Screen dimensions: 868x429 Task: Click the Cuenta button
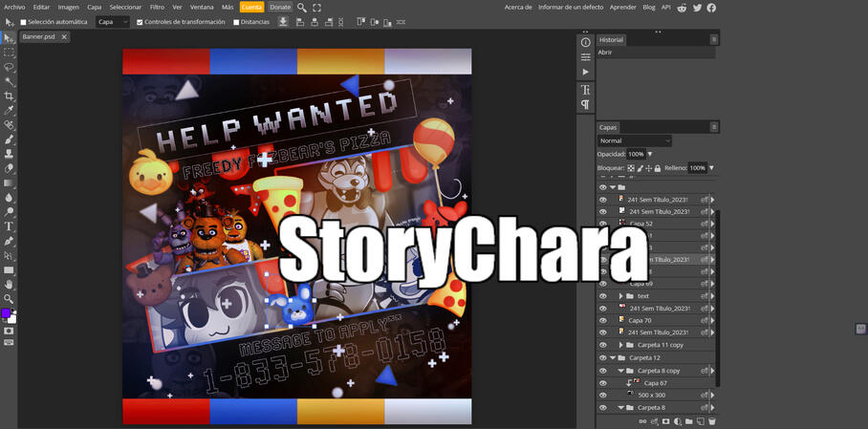(x=251, y=7)
